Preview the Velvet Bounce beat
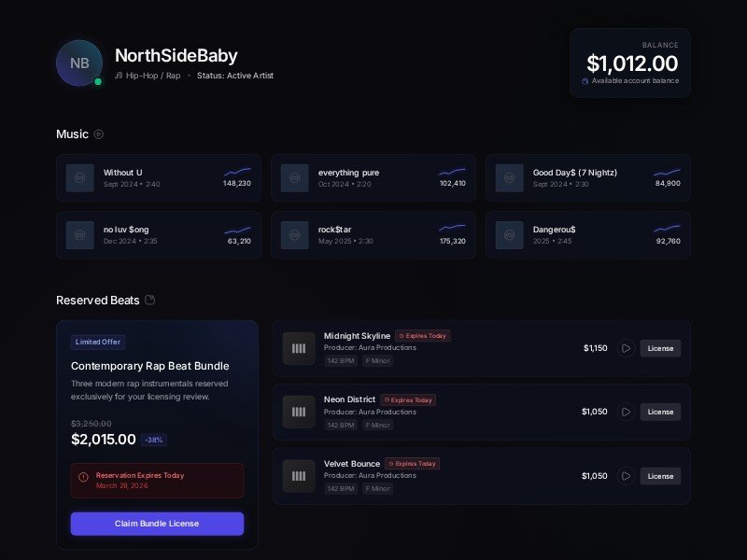Image resolution: width=747 pixels, height=560 pixels. (626, 476)
